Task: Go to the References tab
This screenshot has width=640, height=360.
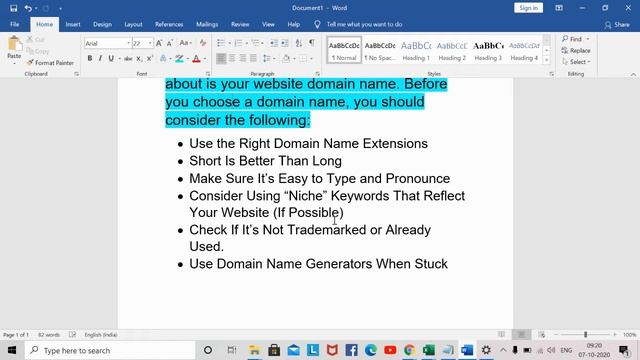Action: 169,24
